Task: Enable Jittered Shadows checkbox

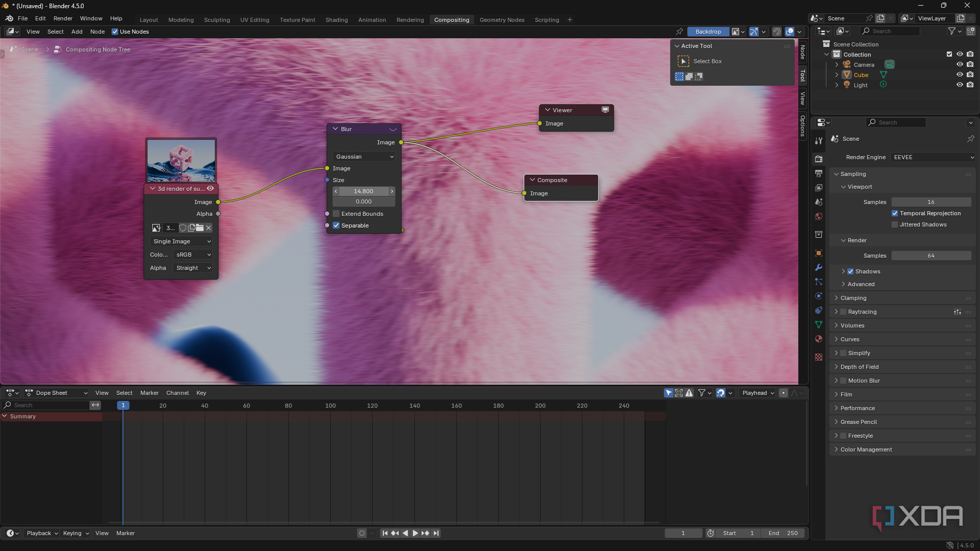Action: (x=895, y=224)
